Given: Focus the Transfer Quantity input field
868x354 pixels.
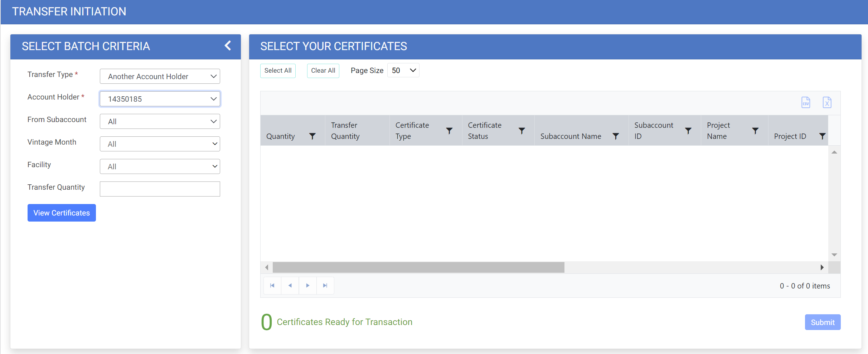Looking at the screenshot, I should (160, 189).
